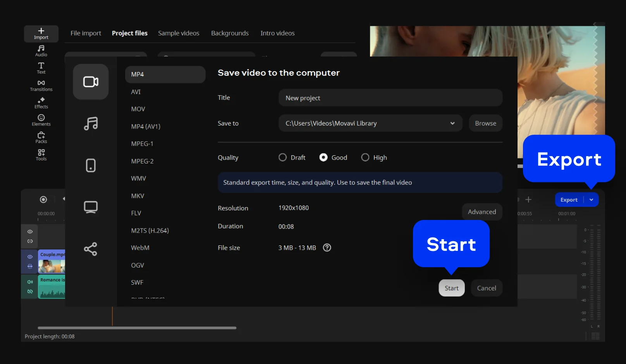
Task: Select High quality option
Action: coord(365,158)
